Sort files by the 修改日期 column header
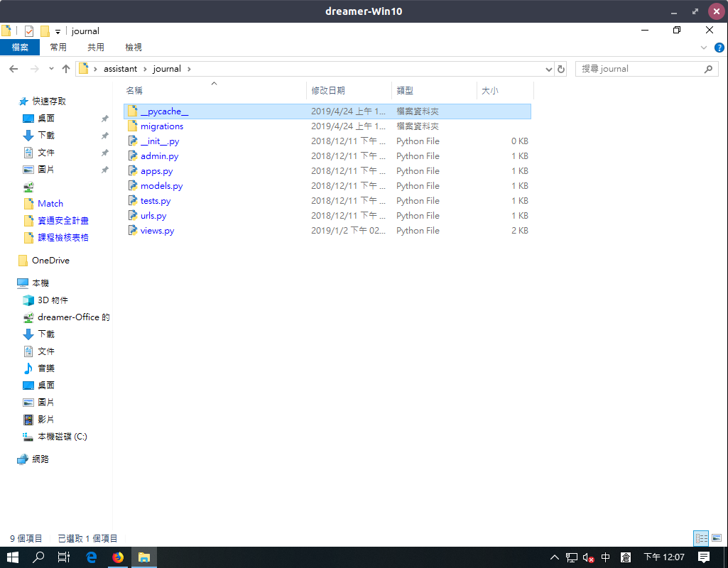This screenshot has height=568, width=728. (328, 90)
